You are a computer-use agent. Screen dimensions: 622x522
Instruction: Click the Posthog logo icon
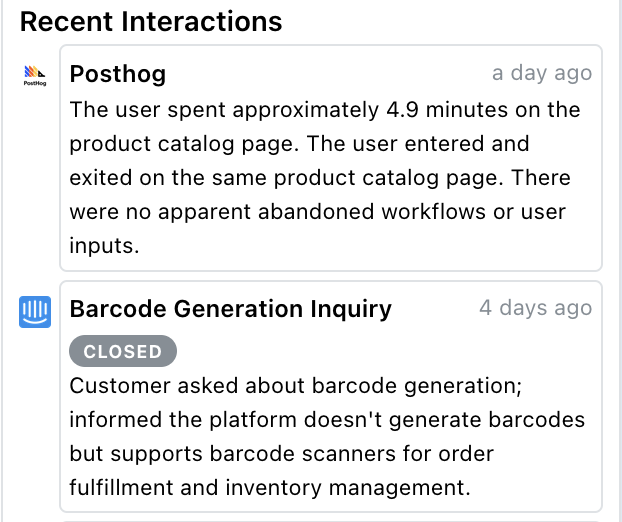(x=34, y=74)
